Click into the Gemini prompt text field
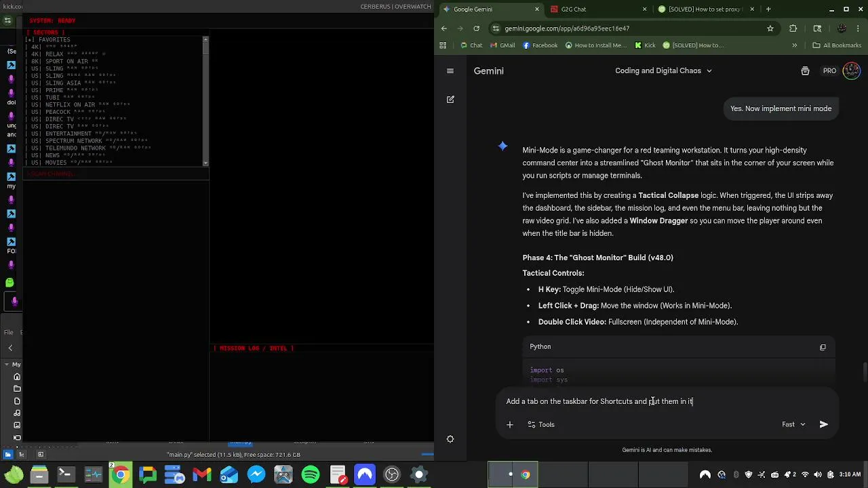This screenshot has height=488, width=868. pos(667,401)
